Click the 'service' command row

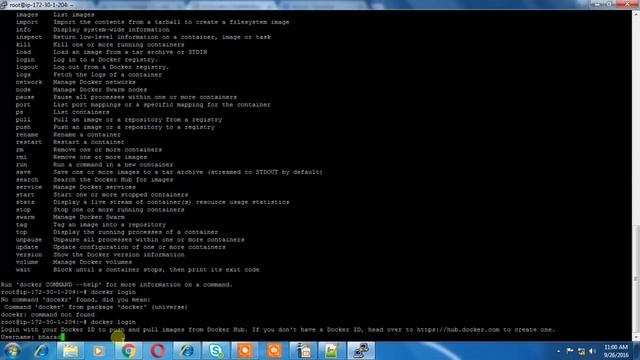point(76,187)
